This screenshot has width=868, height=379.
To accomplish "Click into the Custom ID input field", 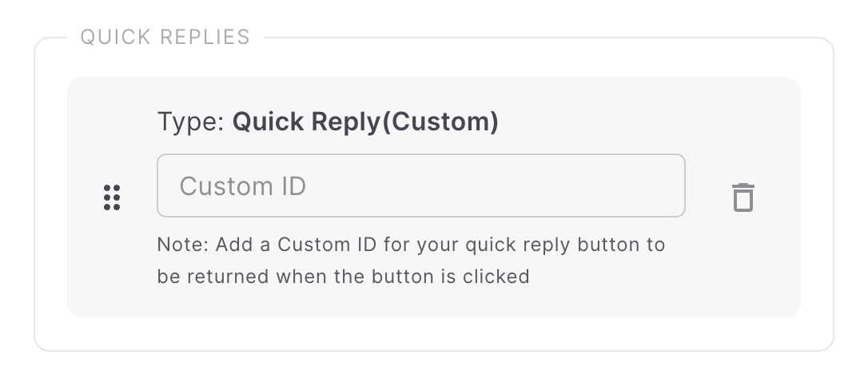I will 420,186.
